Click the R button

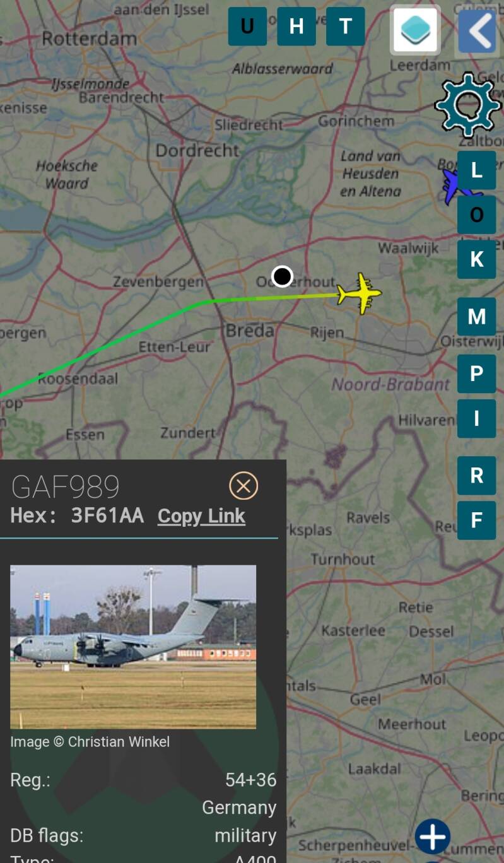(x=477, y=476)
